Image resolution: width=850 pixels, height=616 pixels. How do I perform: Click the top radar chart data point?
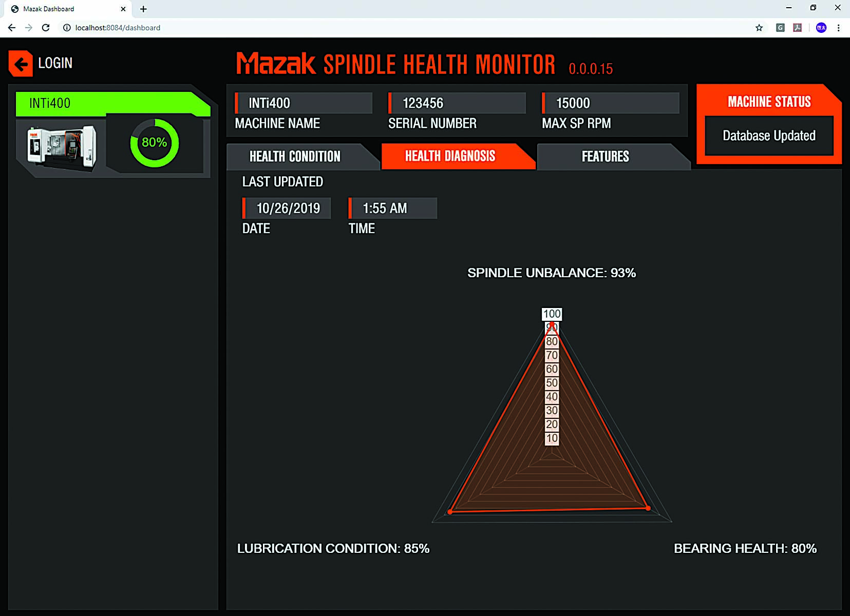pos(552,324)
